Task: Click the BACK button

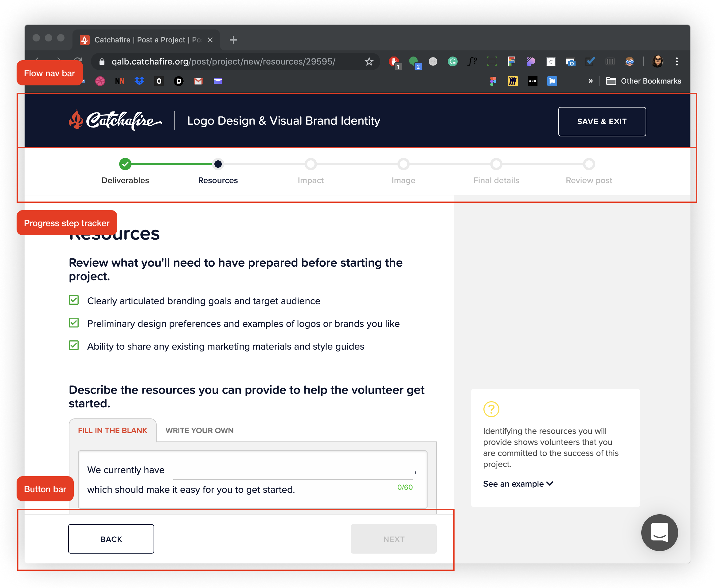Action: tap(111, 539)
